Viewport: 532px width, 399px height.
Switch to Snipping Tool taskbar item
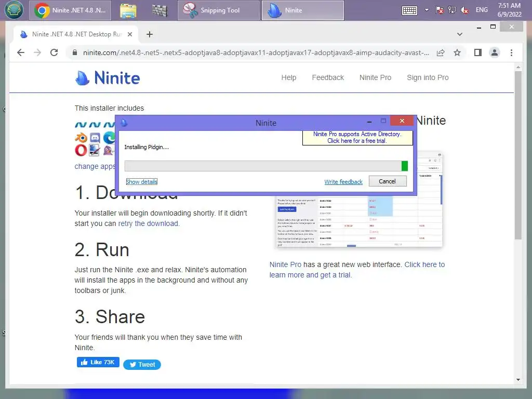click(219, 10)
